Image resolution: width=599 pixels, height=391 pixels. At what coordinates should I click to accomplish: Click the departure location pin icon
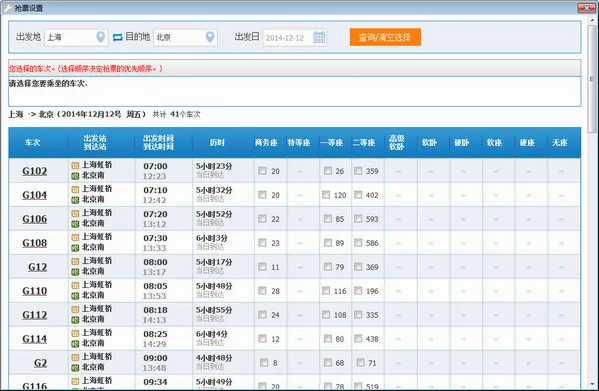pyautogui.click(x=100, y=37)
